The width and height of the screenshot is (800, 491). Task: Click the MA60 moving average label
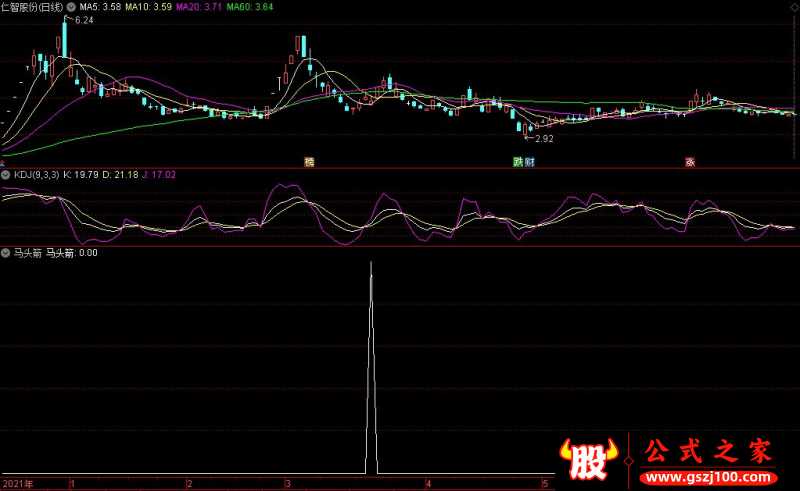coord(249,6)
